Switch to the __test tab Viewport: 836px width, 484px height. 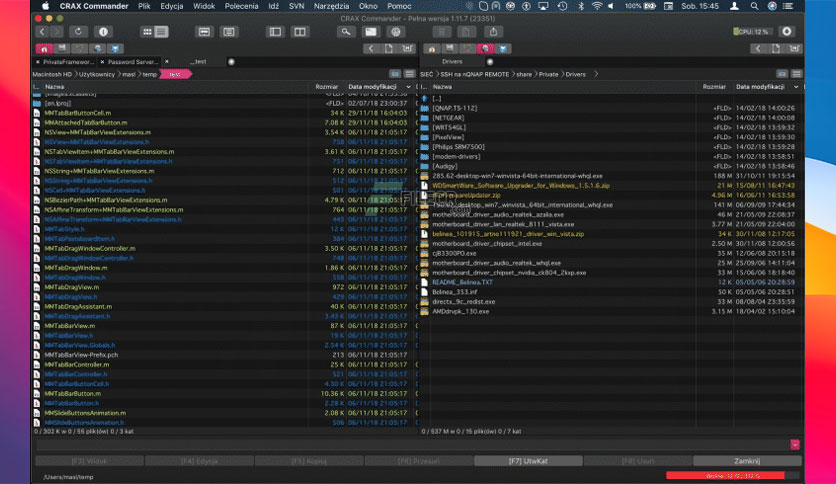(198, 62)
